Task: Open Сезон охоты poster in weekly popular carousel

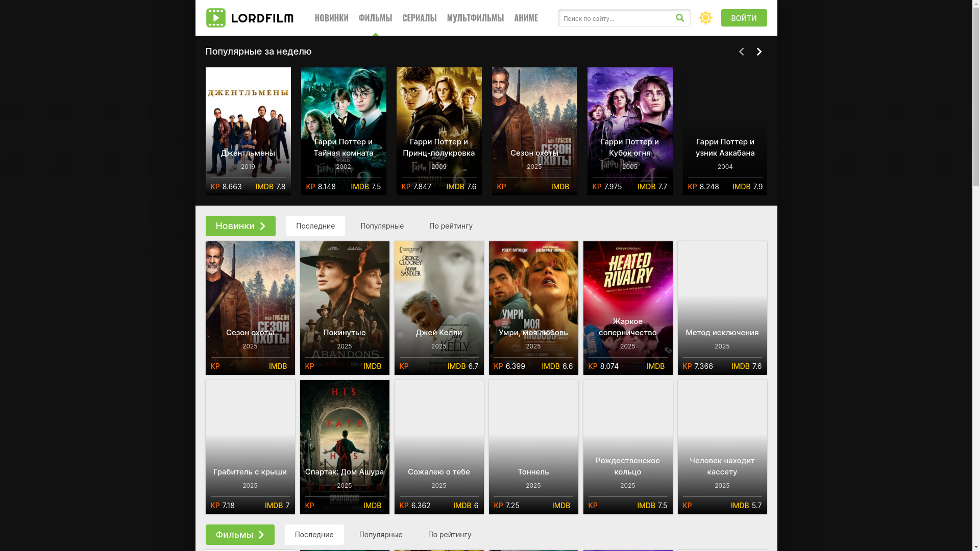Action: pos(534,131)
